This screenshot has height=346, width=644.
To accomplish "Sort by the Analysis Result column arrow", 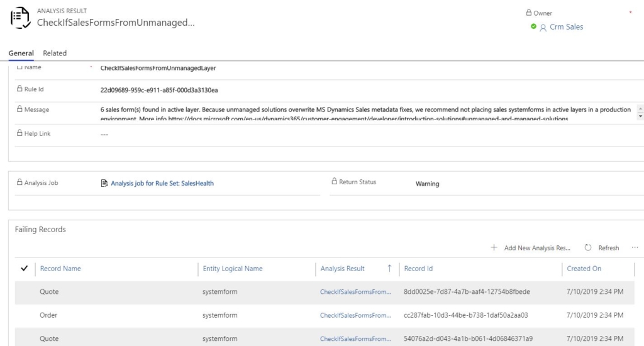I will click(x=389, y=269).
